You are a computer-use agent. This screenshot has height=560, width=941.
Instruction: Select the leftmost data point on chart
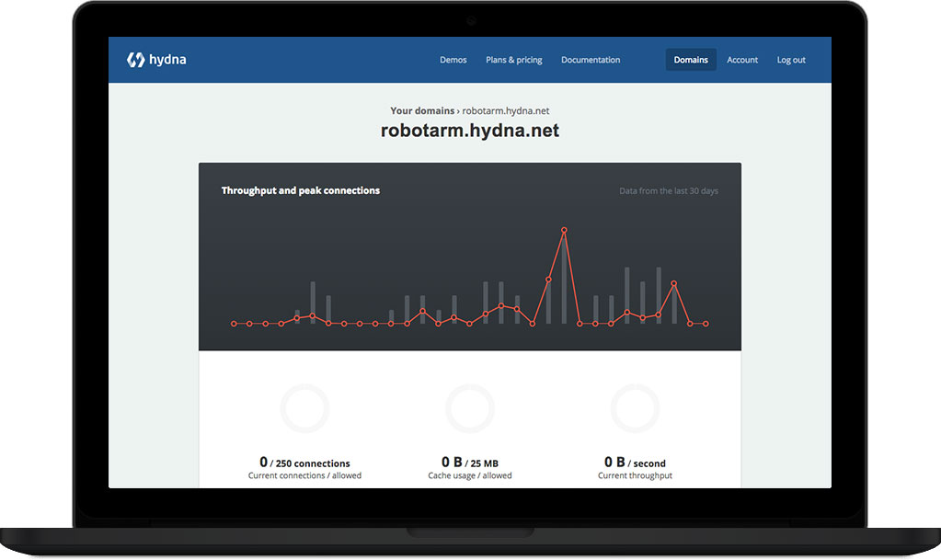tap(234, 324)
